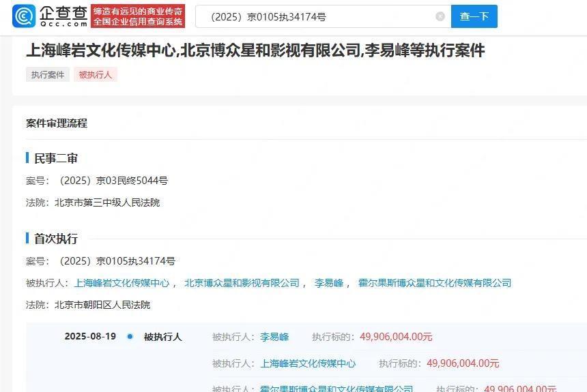Open the 霍尔果斯博众星和文化传媒有限公司 link in 被执行人 list

(435, 283)
